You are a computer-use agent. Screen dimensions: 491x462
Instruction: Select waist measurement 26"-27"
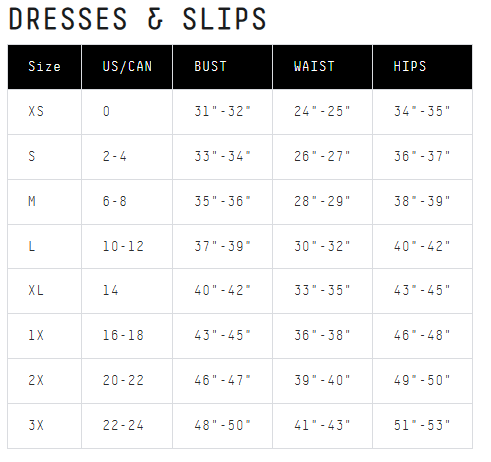(x=322, y=156)
